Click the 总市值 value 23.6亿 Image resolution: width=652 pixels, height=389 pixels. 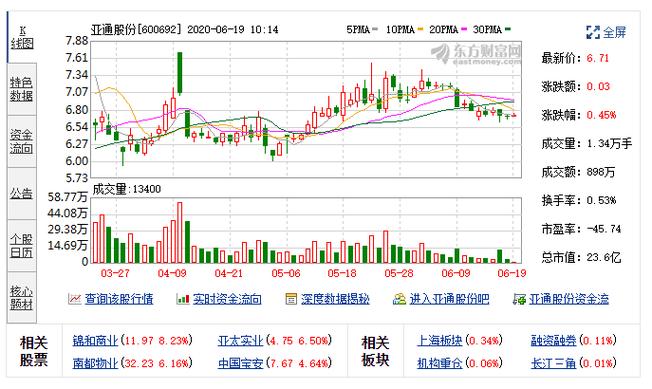(604, 258)
